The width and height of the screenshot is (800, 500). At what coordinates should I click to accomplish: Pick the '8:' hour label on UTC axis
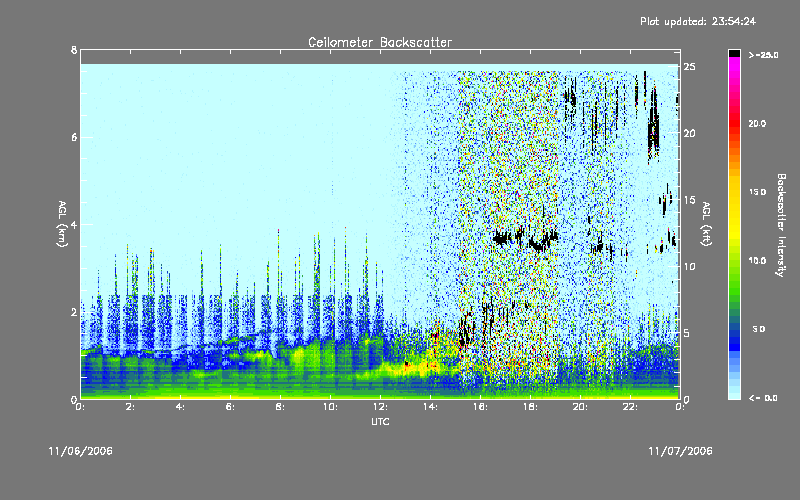[280, 407]
